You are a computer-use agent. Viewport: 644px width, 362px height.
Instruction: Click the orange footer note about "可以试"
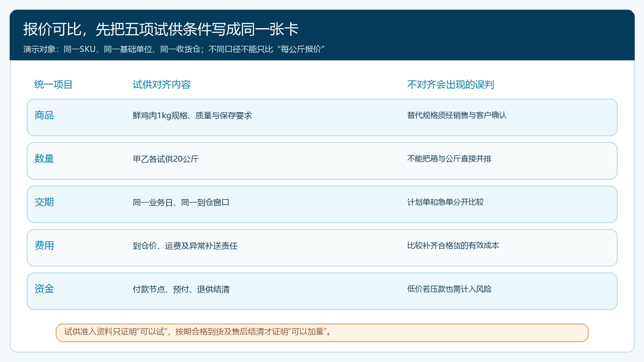[322, 333]
